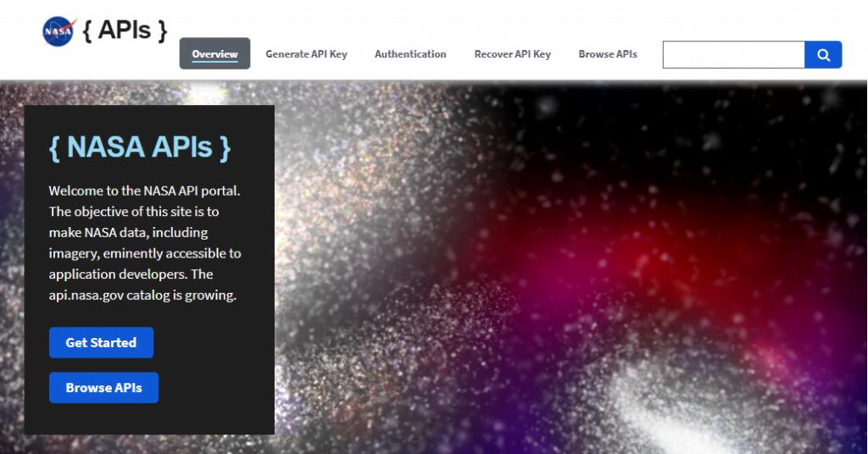Select Recover API Key in the navbar
The width and height of the screenshot is (868, 454).
click(512, 54)
